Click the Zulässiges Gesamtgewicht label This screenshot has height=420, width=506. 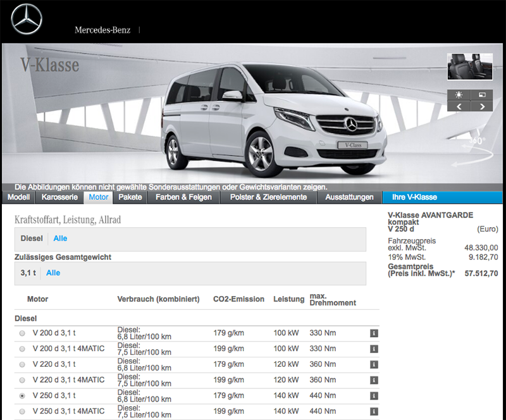click(63, 257)
